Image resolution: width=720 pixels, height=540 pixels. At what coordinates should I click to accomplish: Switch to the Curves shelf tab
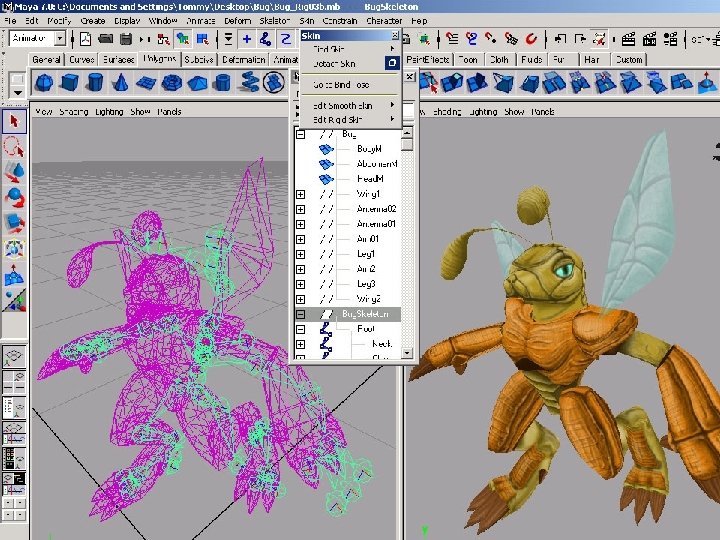[81, 59]
